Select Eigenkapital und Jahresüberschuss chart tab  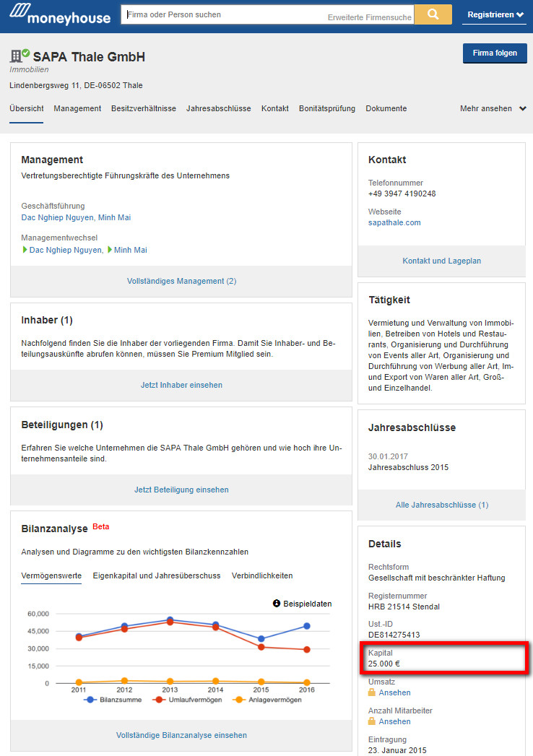(x=156, y=576)
